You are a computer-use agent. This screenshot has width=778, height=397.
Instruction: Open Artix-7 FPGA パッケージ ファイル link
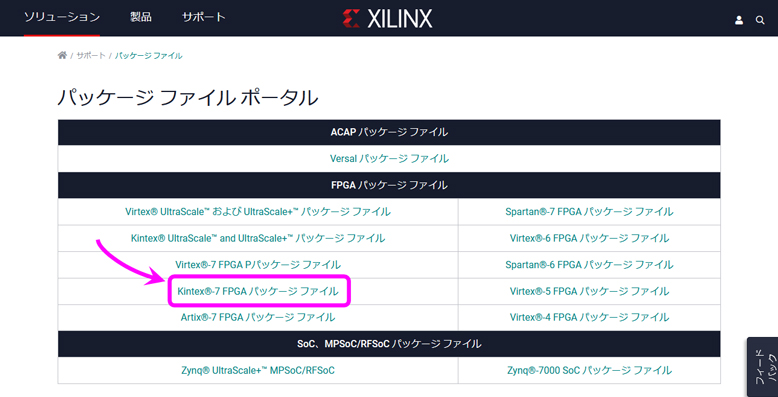point(258,317)
